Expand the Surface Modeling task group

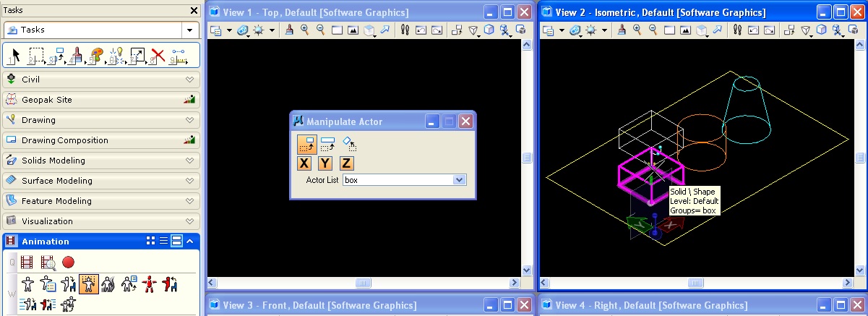(x=189, y=181)
